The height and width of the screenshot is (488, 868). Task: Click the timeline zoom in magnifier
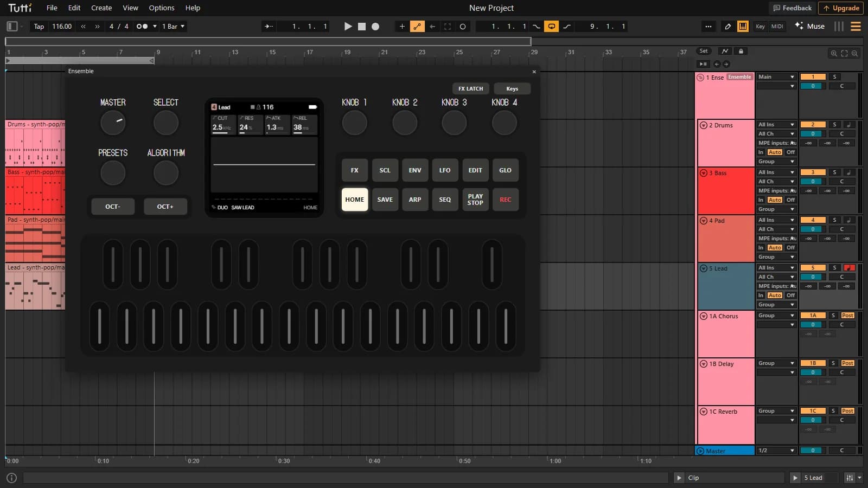point(834,53)
